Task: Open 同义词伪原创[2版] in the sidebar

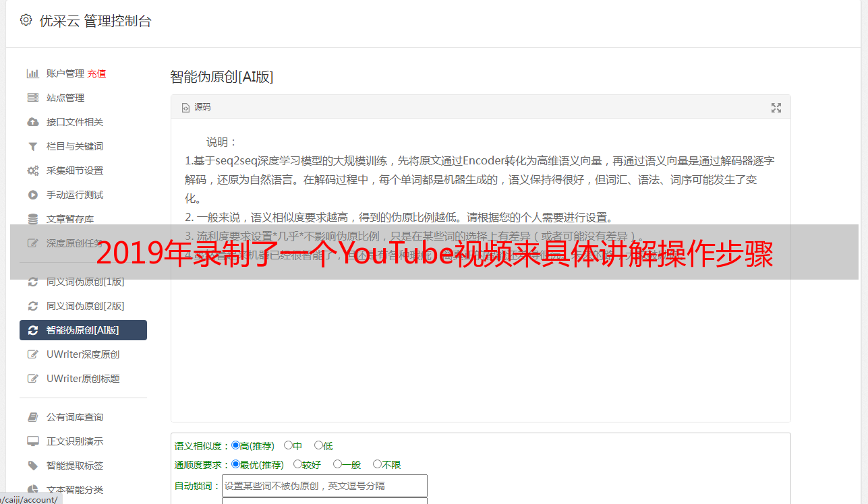Action: (86, 306)
